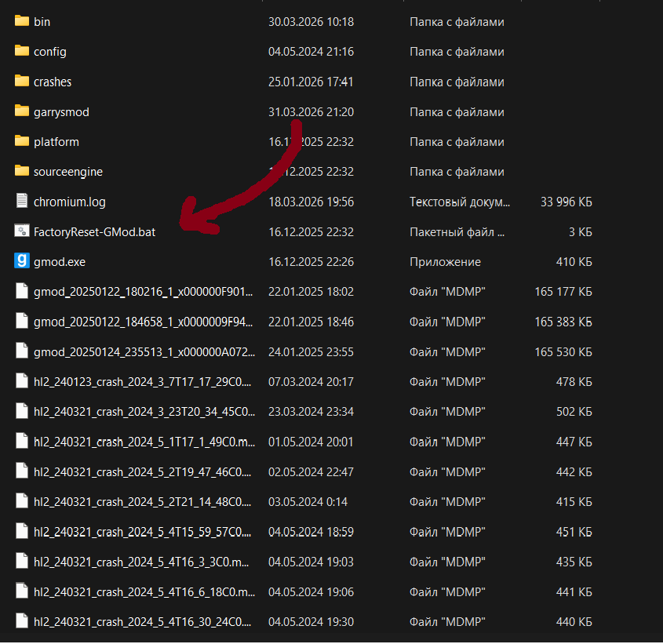Select the hl2 crash file modified 02.05.2024 22:47
663x644 pixels.
(144, 471)
